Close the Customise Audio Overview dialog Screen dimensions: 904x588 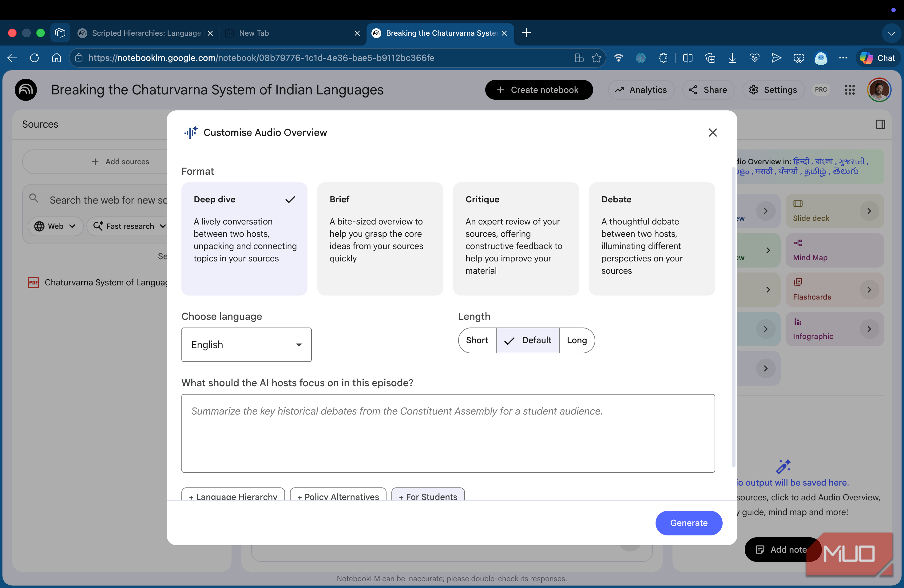tap(712, 133)
